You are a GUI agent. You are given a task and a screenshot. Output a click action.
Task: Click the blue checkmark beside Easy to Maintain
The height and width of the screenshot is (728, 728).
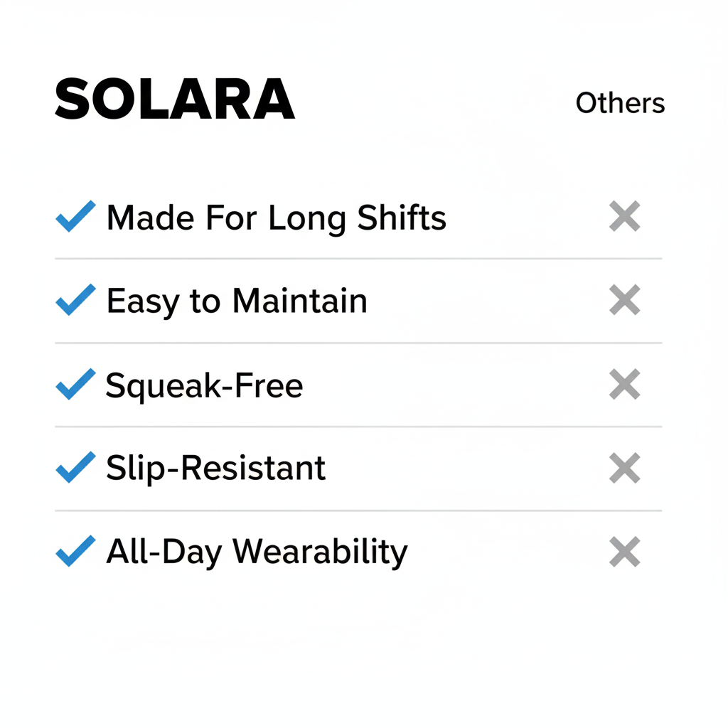pos(75,300)
